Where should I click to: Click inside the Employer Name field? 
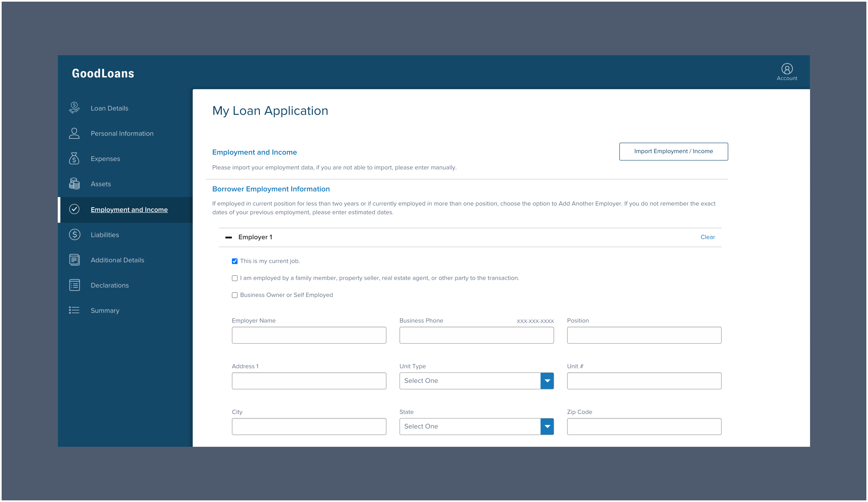[309, 335]
